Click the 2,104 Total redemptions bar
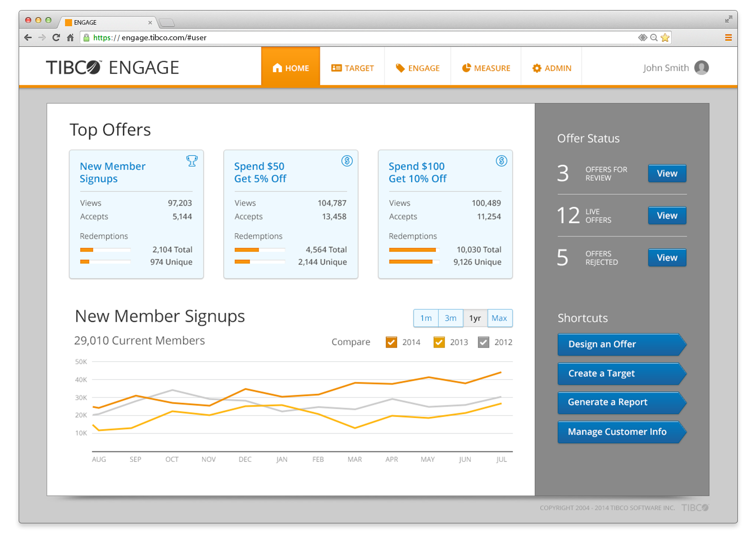The height and width of the screenshot is (539, 756). [105, 250]
